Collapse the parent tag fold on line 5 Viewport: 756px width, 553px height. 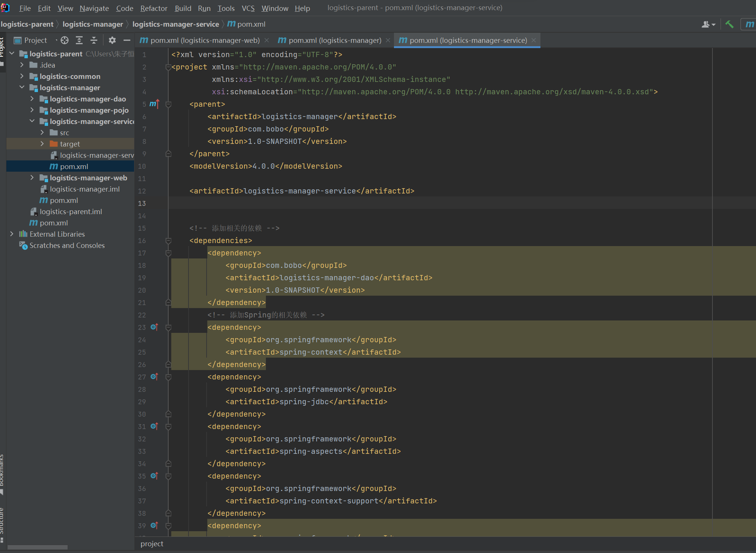click(169, 104)
